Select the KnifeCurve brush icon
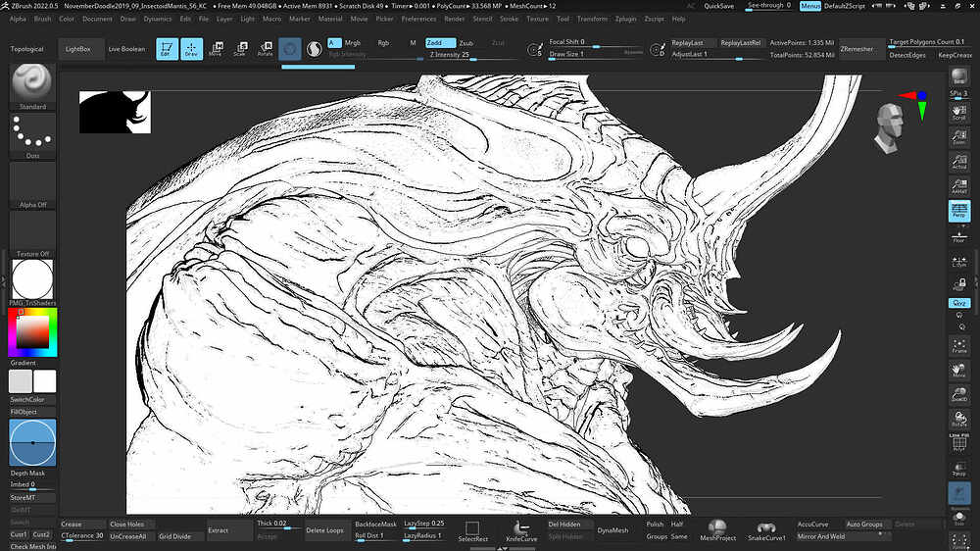Viewport: 980px width, 551px height. pyautogui.click(x=521, y=531)
